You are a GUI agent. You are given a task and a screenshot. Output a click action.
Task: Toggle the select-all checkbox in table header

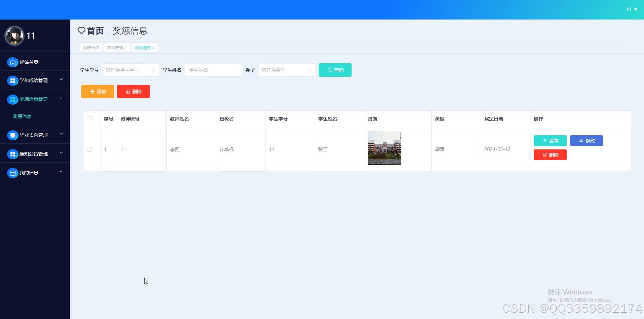click(89, 119)
